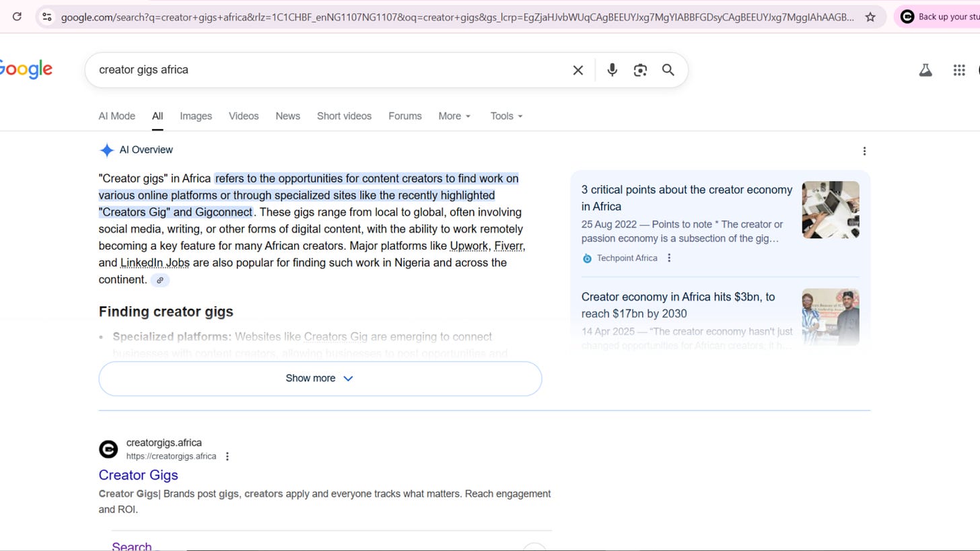Viewport: 980px width, 551px height.
Task: Click the LinkedIn Jobs link
Action: 155,262
